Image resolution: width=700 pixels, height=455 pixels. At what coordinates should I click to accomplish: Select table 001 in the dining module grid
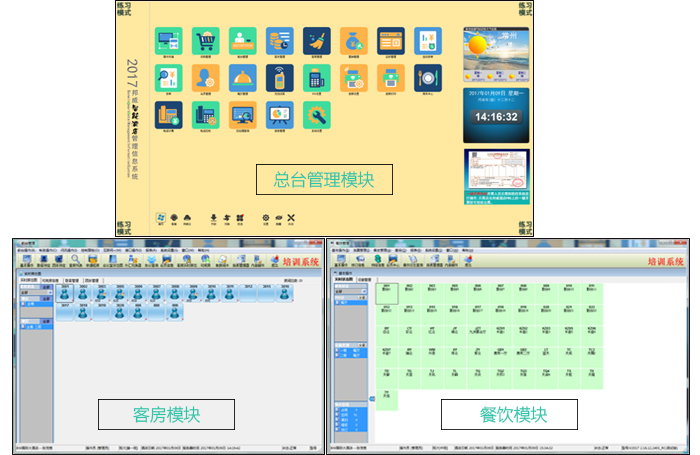(x=387, y=292)
